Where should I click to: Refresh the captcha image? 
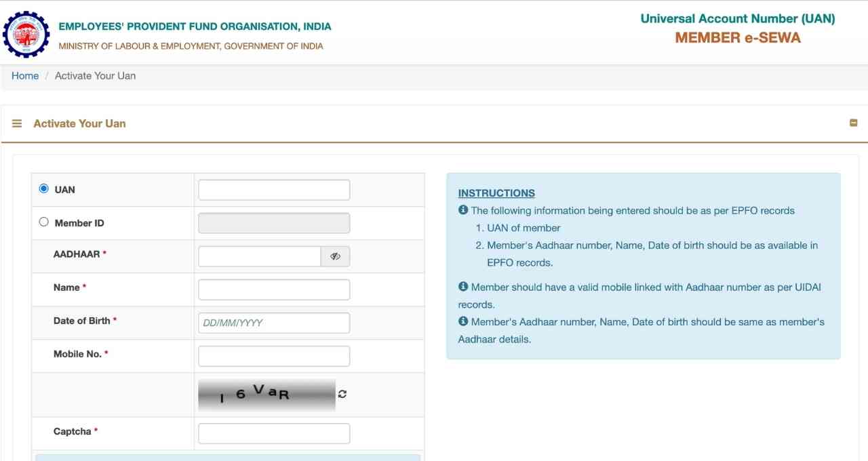[342, 394]
